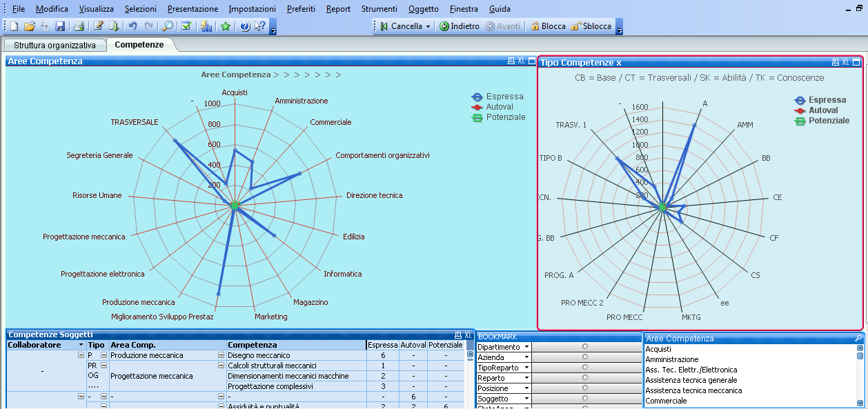Open the Dipartimento dropdown
This screenshot has height=409, width=868.
[526, 347]
